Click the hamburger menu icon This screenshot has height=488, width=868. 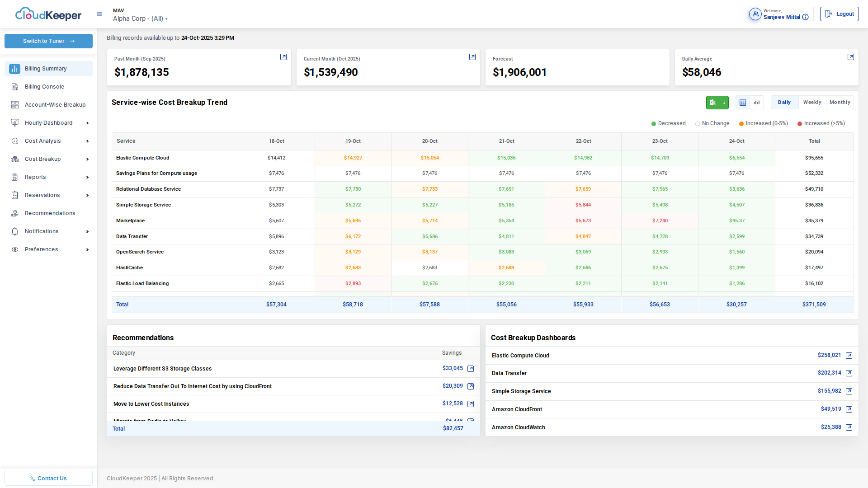click(x=99, y=14)
